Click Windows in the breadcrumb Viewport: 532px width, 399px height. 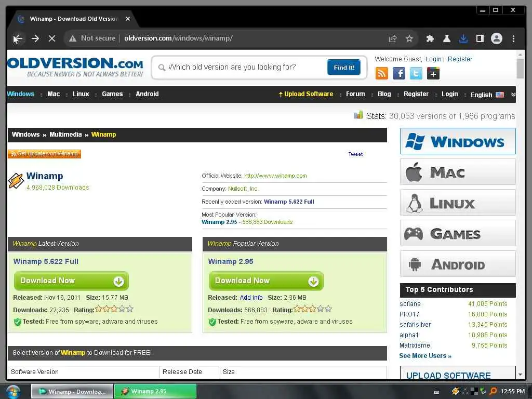[26, 135]
